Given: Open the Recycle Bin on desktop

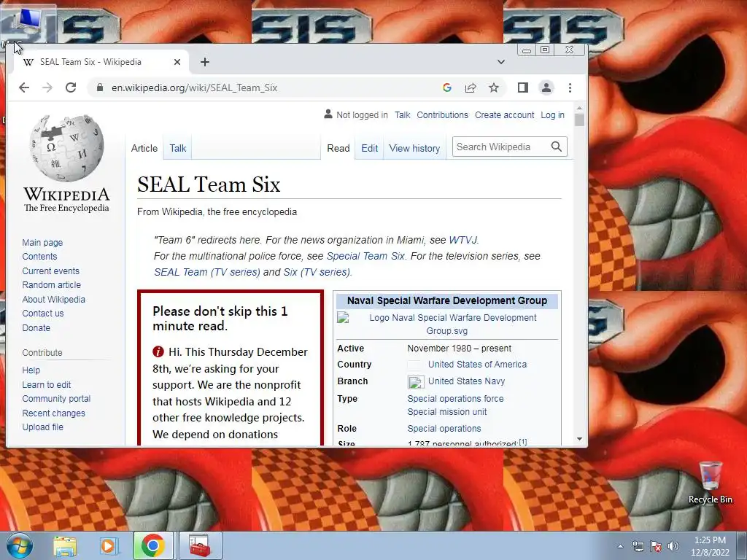Looking at the screenshot, I should click(x=710, y=483).
